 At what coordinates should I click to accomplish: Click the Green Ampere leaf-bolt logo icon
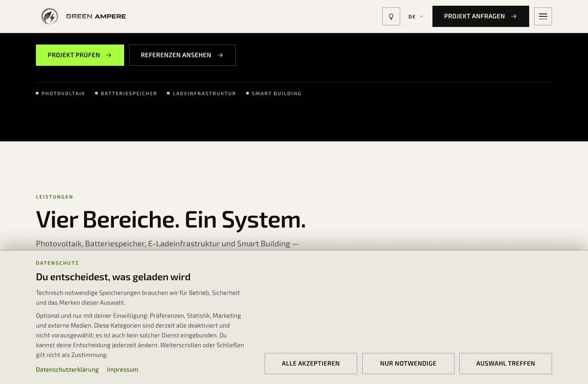[50, 16]
